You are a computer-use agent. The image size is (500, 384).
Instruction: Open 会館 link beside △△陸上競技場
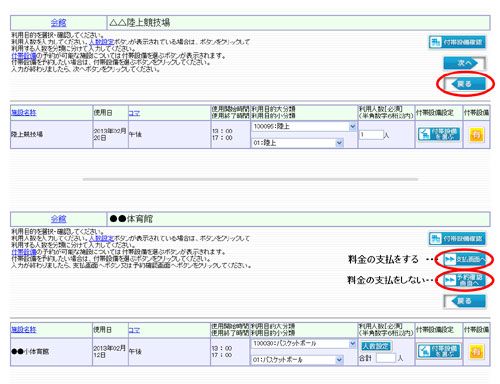58,23
